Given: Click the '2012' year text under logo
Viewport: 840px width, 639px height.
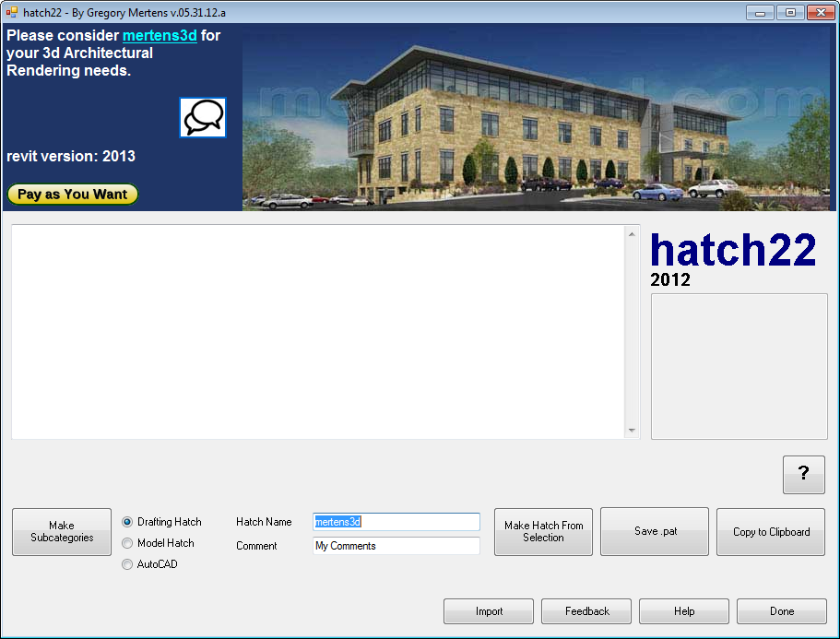Looking at the screenshot, I should pos(670,279).
